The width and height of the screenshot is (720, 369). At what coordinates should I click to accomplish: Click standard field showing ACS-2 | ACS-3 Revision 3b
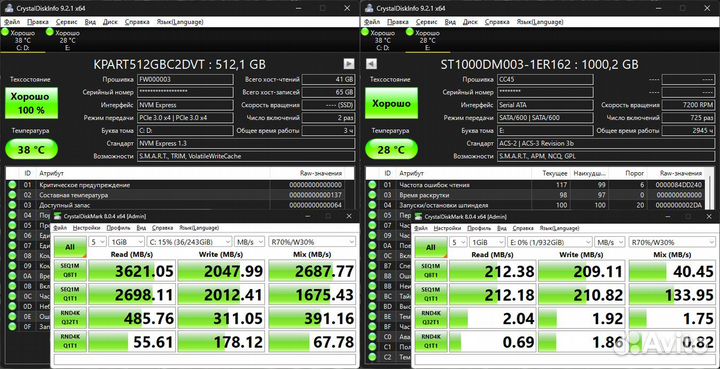point(606,143)
